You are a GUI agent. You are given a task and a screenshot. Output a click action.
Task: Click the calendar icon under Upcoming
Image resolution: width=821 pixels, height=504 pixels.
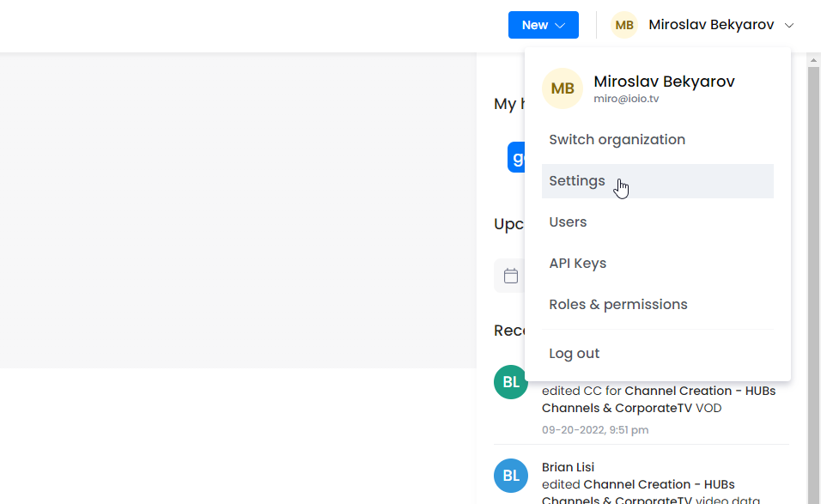click(510, 276)
